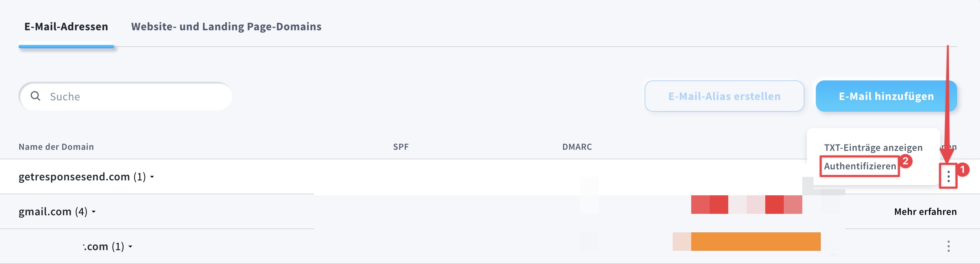Choose TXT-Einträge anzeigen from the popup menu
This screenshot has height=264, width=980.
click(x=873, y=147)
